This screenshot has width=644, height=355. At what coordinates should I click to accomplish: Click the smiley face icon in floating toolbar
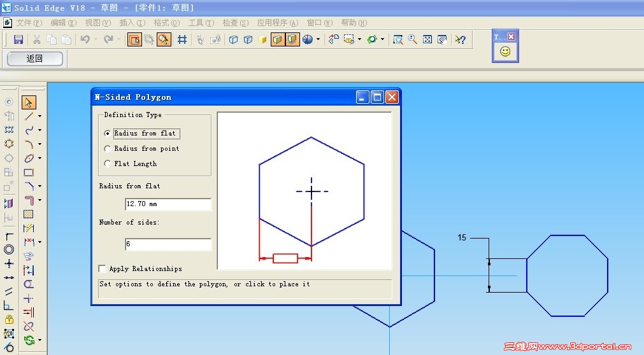[x=505, y=52]
